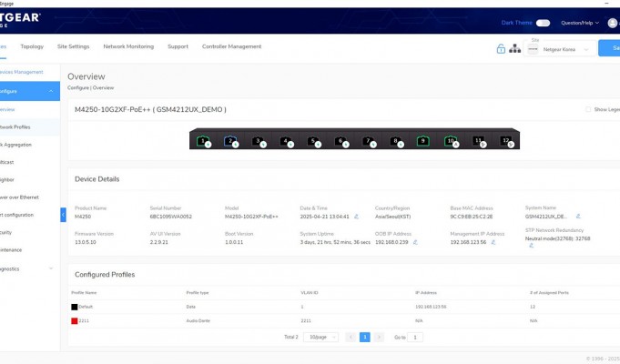Open the user account avatar

(x=613, y=23)
